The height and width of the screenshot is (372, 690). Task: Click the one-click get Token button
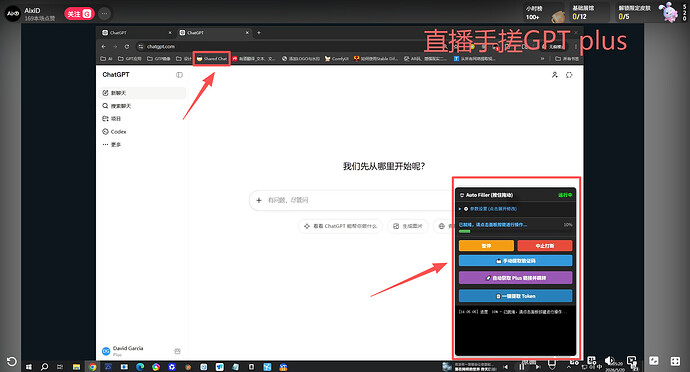[515, 296]
